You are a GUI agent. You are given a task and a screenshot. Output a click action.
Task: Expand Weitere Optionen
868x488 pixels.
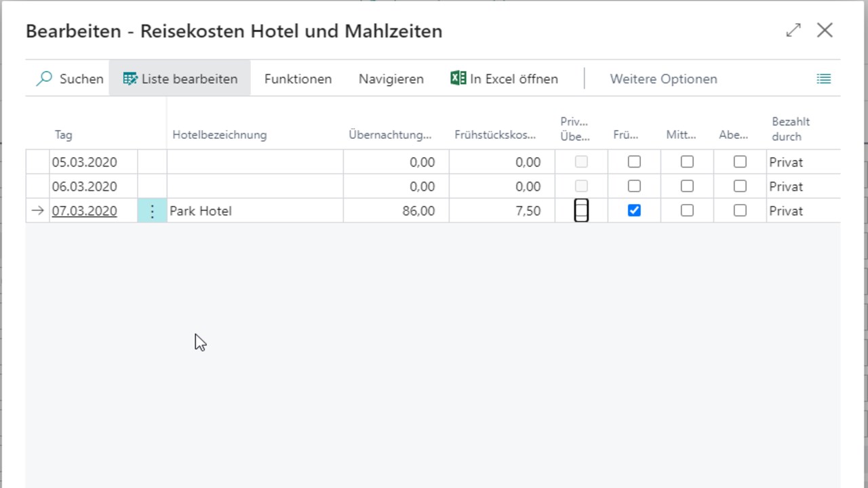pos(663,79)
